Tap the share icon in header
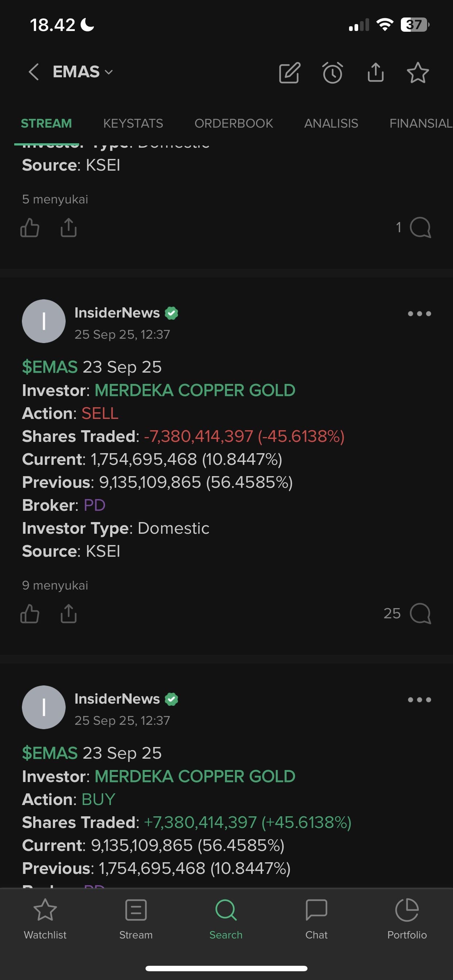The height and width of the screenshot is (980, 453). tap(375, 72)
